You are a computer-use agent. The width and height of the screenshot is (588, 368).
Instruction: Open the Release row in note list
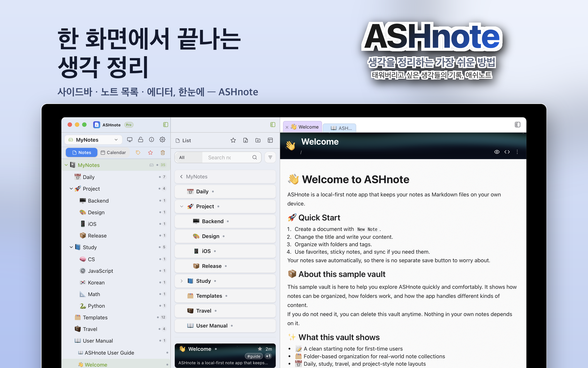(x=225, y=266)
